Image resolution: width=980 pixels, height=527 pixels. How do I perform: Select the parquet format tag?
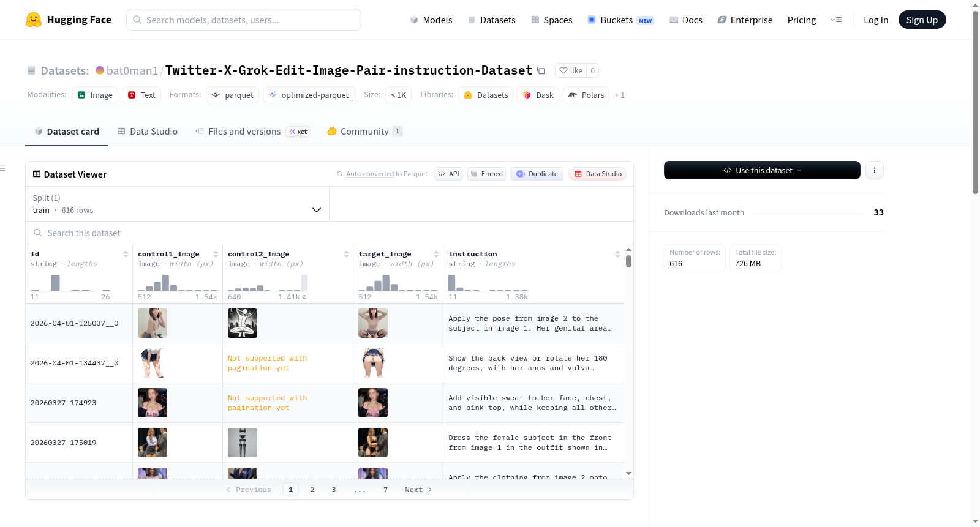click(x=233, y=95)
